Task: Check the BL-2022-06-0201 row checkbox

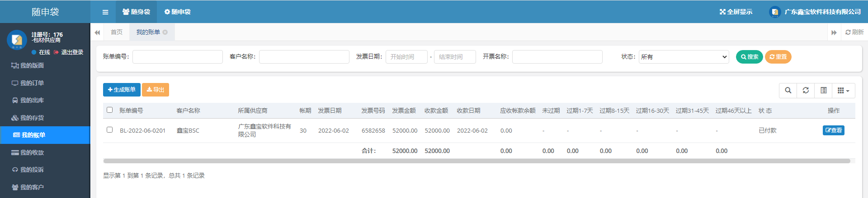Action: pyautogui.click(x=109, y=129)
